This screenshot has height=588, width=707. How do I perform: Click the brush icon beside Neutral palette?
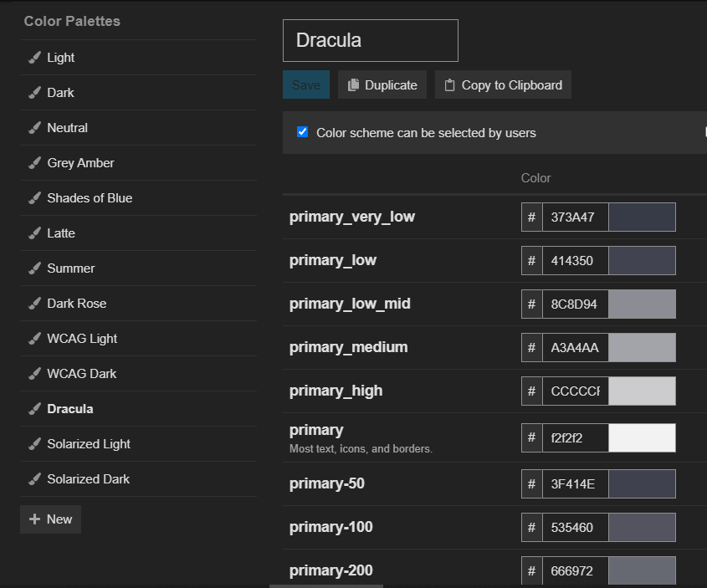34,127
